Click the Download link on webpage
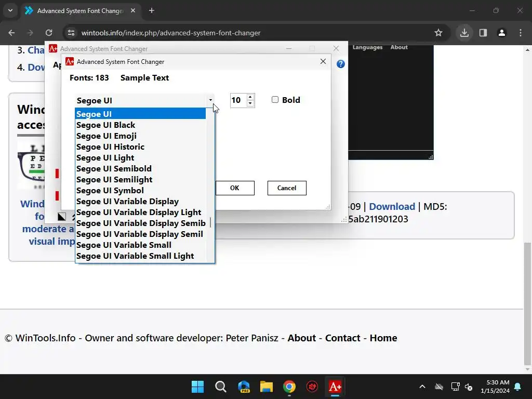 [x=392, y=206]
